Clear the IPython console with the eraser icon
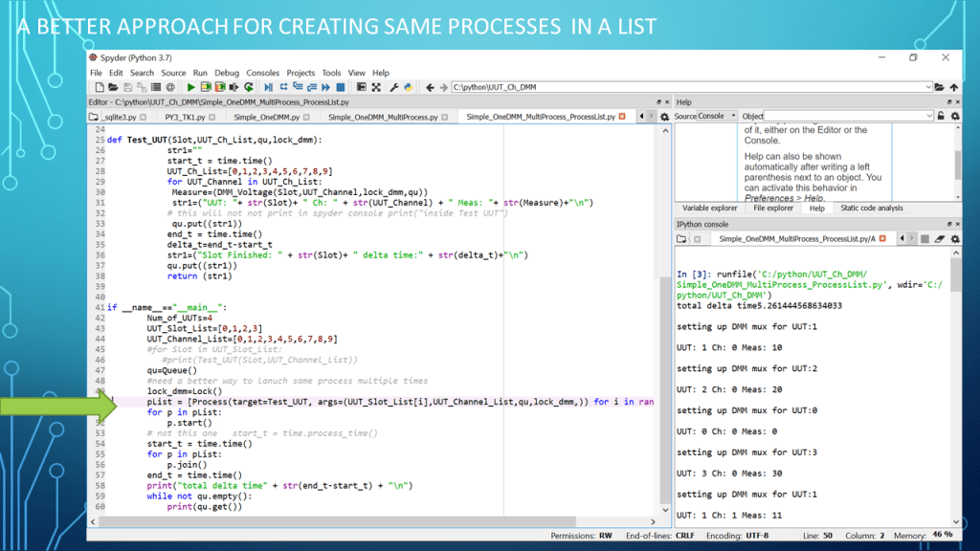 point(939,239)
